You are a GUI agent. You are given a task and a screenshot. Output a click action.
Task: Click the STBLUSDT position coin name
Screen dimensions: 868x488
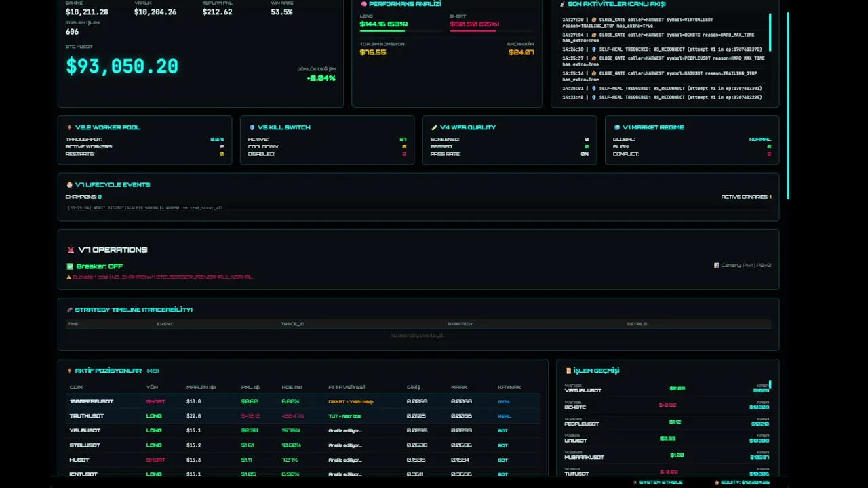pyautogui.click(x=85, y=445)
